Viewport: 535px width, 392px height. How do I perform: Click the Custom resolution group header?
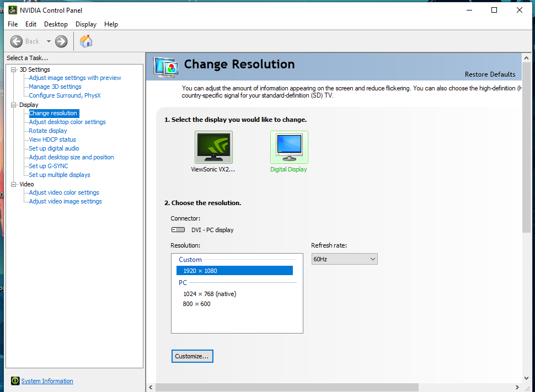pyautogui.click(x=190, y=260)
